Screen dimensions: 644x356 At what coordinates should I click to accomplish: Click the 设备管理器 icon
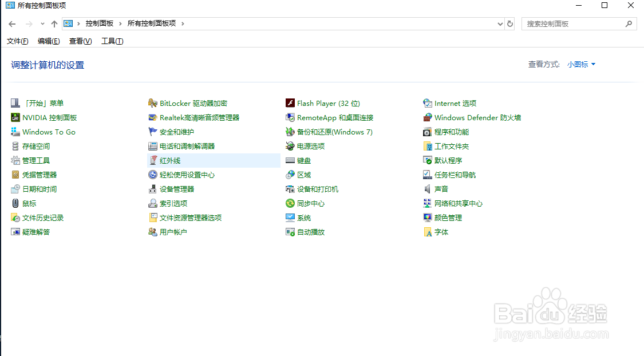click(153, 189)
